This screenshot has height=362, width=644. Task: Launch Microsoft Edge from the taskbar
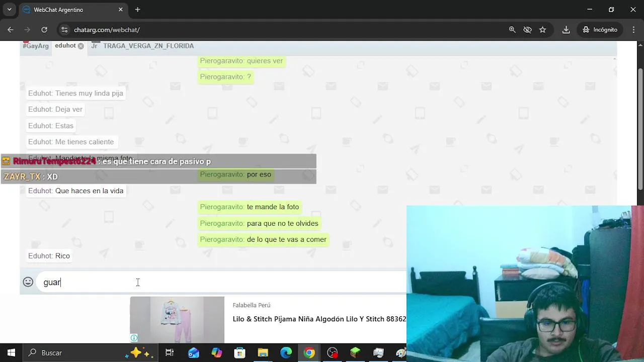click(286, 353)
